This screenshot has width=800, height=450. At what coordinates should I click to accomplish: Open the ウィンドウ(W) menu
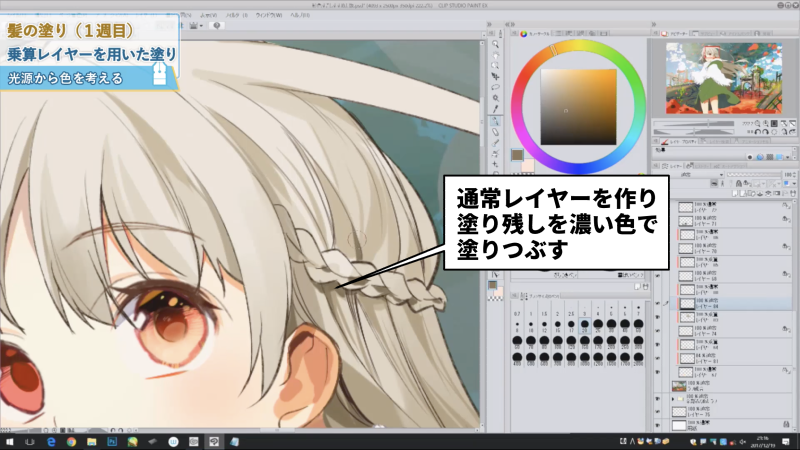268,15
